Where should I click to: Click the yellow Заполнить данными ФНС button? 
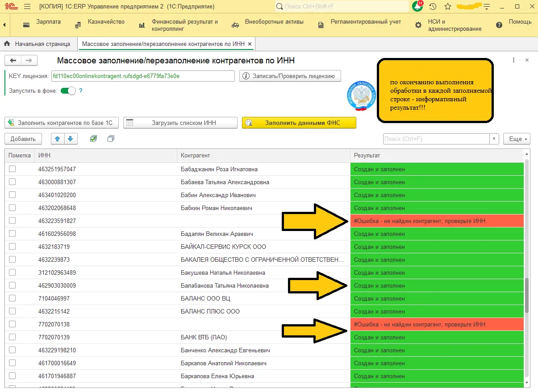coord(299,123)
